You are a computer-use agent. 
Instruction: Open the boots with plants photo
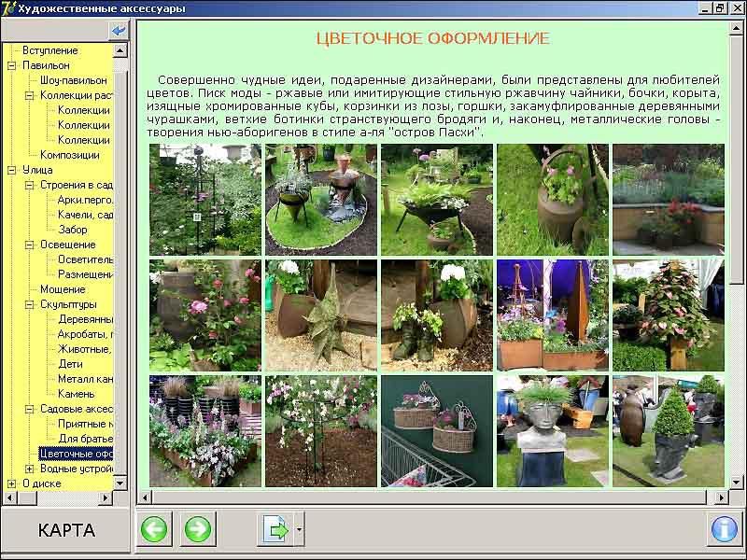[436, 315]
